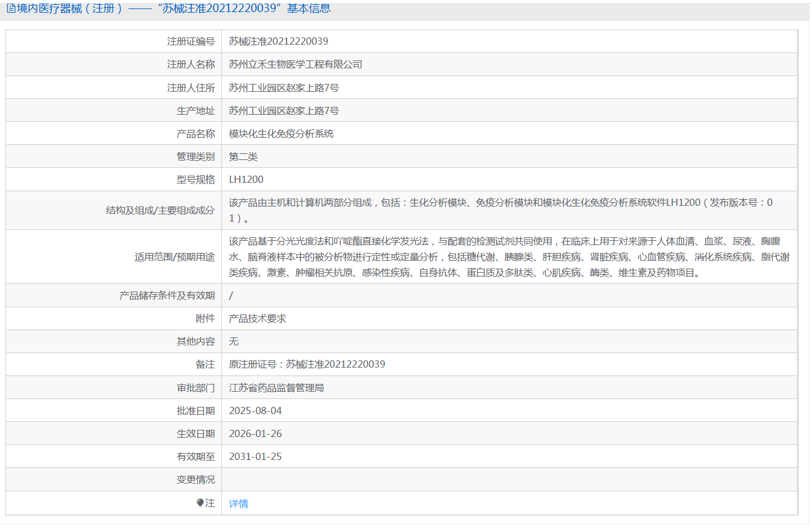Click the 生产地址 label

[195, 110]
